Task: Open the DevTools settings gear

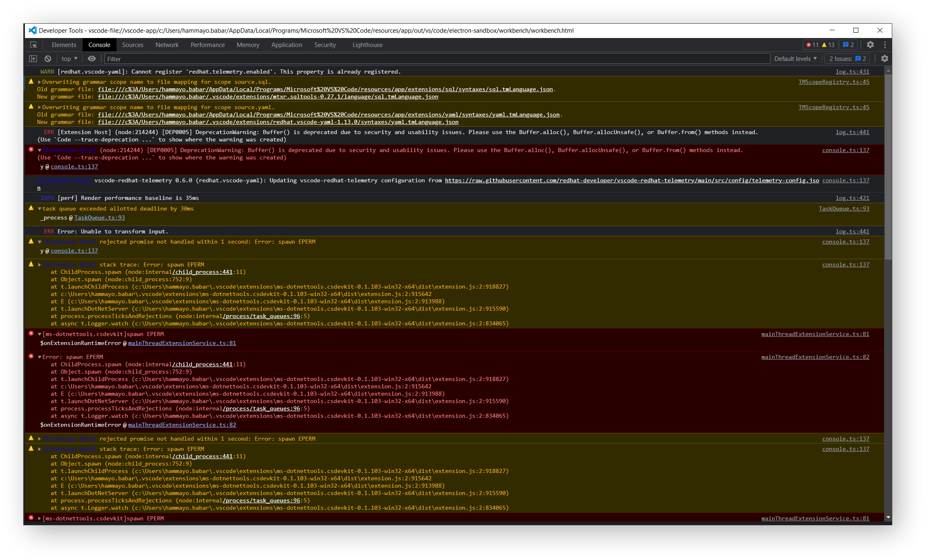Action: (x=870, y=45)
